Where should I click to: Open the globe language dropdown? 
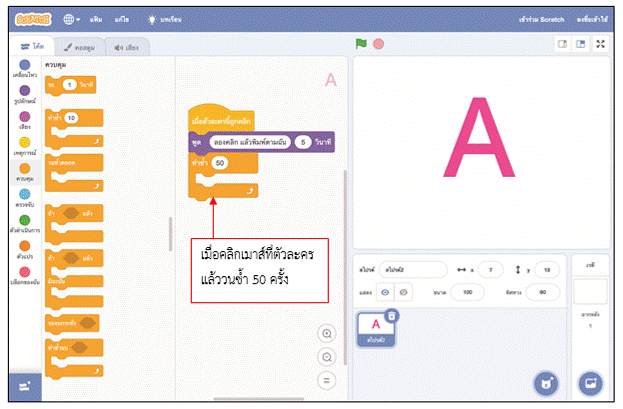pyautogui.click(x=73, y=19)
